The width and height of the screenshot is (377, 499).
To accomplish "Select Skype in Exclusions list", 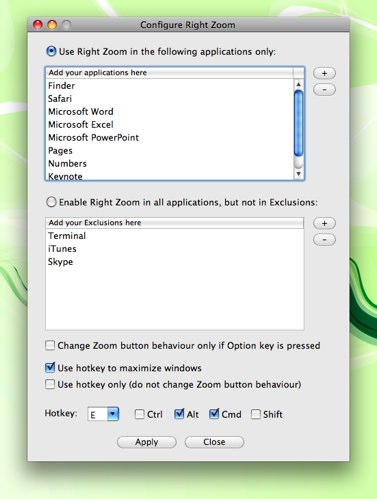I will 174,262.
